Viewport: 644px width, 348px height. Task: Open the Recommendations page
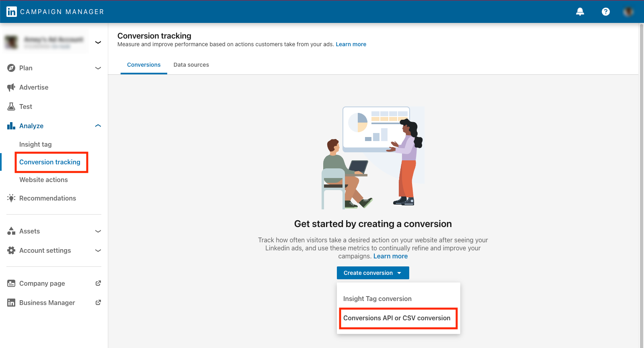click(47, 198)
